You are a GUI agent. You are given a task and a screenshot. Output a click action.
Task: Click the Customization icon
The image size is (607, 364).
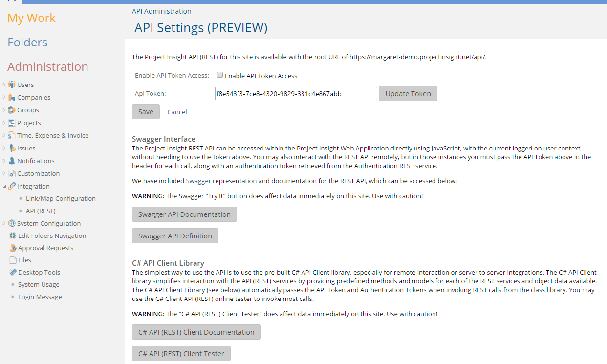click(12, 173)
